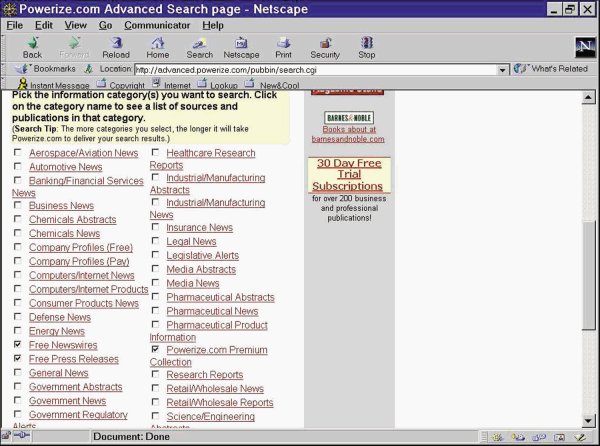The image size is (600, 446).
Task: Open the Media News link
Action: (x=193, y=283)
